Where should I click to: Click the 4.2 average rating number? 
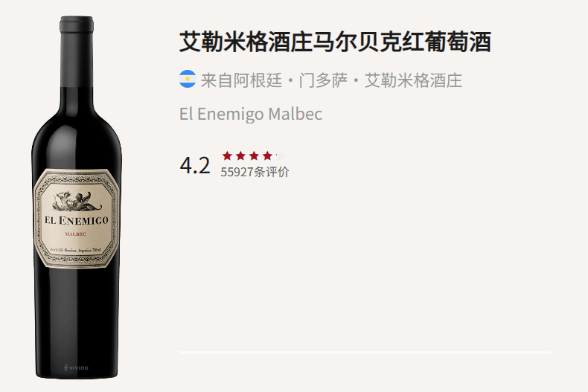pyautogui.click(x=195, y=165)
